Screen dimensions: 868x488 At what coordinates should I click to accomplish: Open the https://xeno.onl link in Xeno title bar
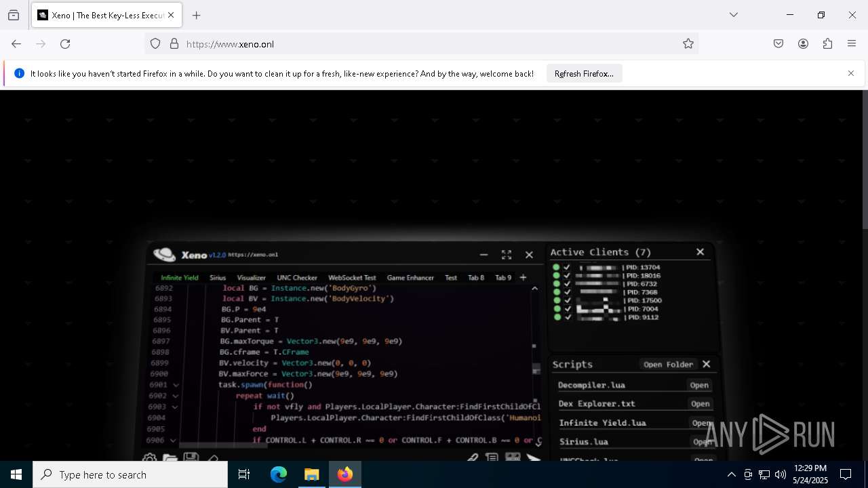(x=253, y=255)
